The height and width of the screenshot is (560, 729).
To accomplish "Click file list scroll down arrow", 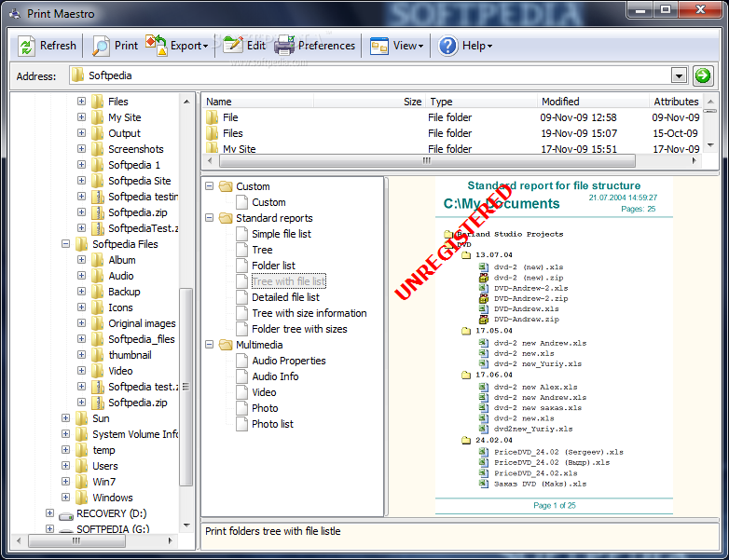I will [710, 145].
